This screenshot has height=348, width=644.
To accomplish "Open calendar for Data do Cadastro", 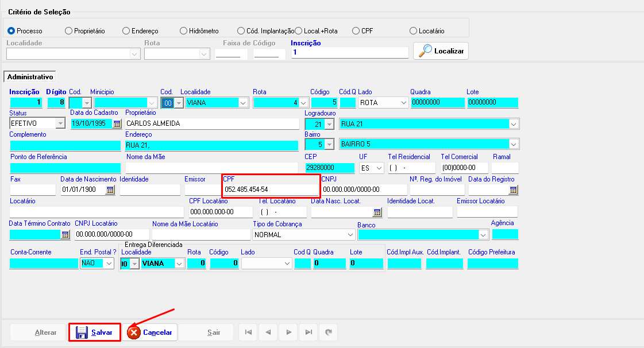I will click(x=117, y=123).
